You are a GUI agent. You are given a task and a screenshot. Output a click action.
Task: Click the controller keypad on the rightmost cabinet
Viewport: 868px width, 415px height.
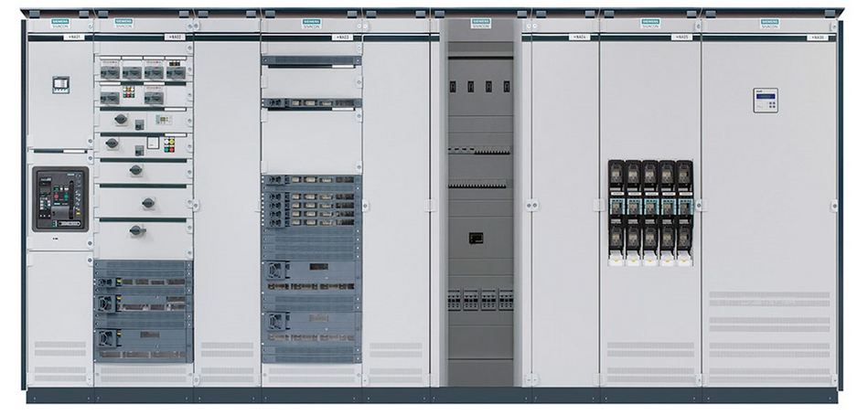(765, 100)
